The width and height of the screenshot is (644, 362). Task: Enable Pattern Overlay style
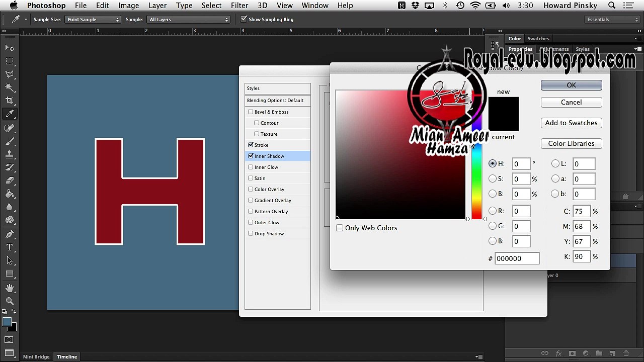coord(251,211)
